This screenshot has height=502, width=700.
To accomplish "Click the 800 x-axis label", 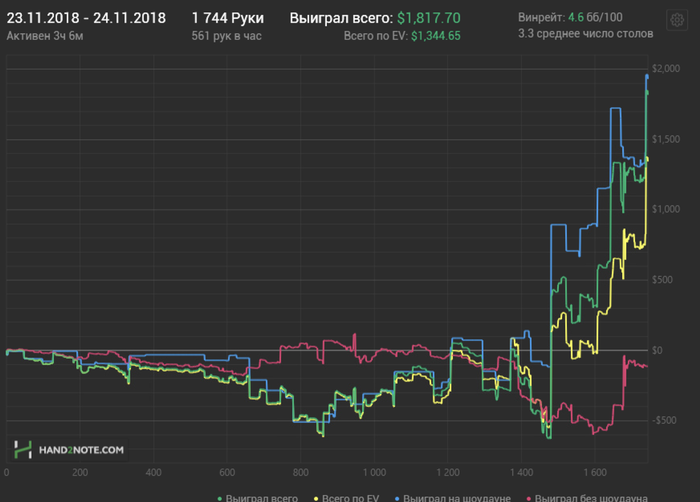I will (300, 473).
